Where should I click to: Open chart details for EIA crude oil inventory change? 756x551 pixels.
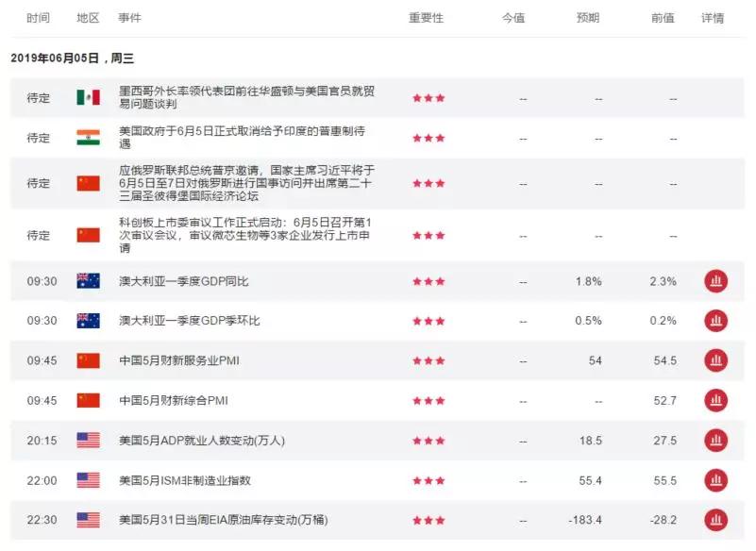(715, 519)
